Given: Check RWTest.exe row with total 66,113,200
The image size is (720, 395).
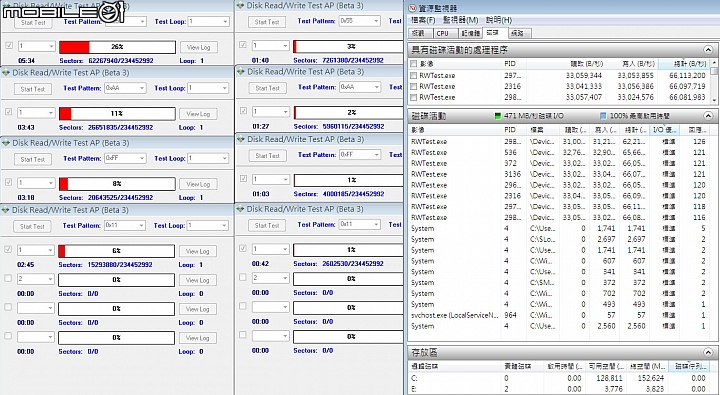Looking at the screenshot, I should [x=413, y=75].
